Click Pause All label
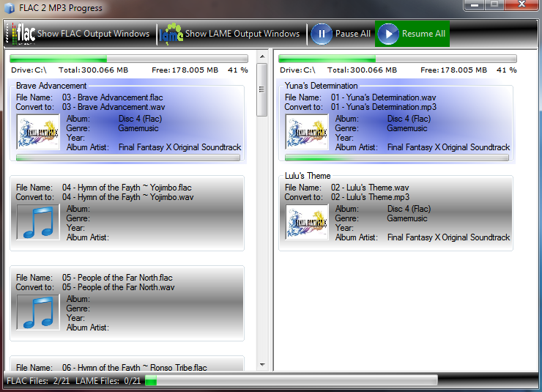Viewport: 542px width, 392px height. [x=352, y=34]
